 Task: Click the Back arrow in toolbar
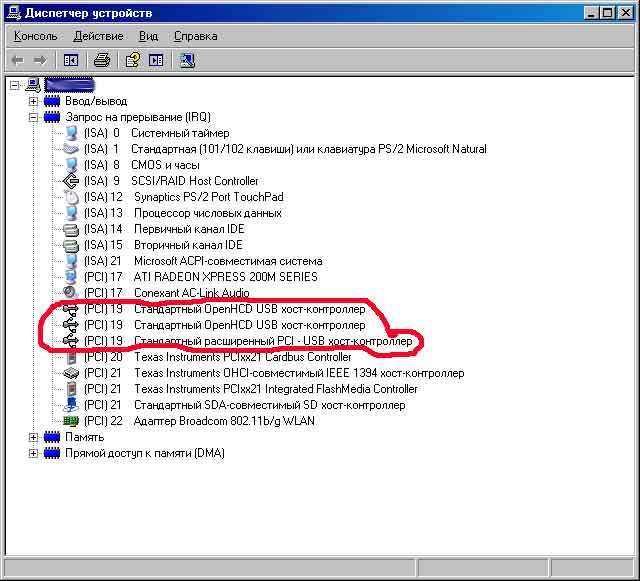pos(18,60)
